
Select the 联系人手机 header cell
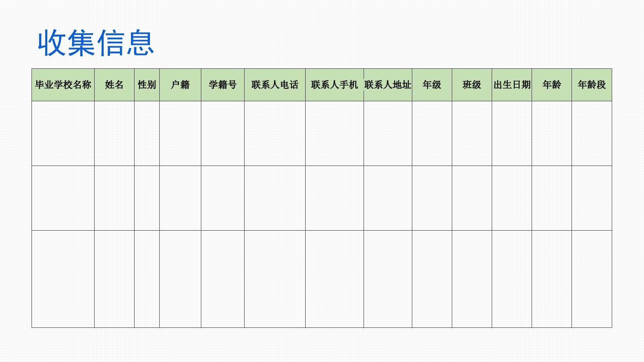click(x=334, y=85)
